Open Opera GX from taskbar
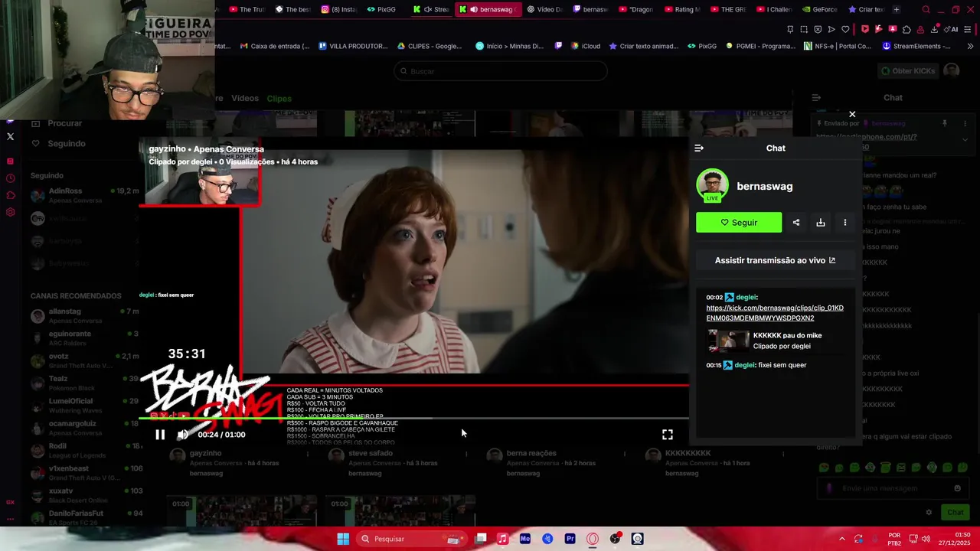 click(x=592, y=539)
